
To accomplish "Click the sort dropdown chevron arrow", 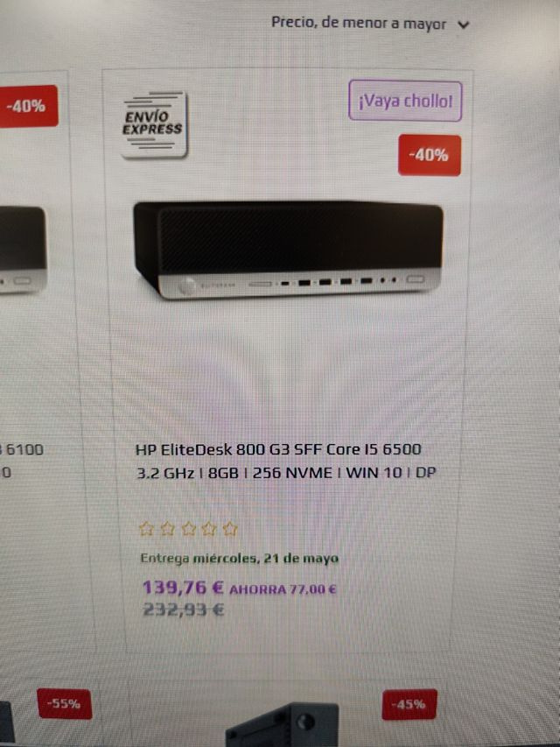I will (464, 25).
